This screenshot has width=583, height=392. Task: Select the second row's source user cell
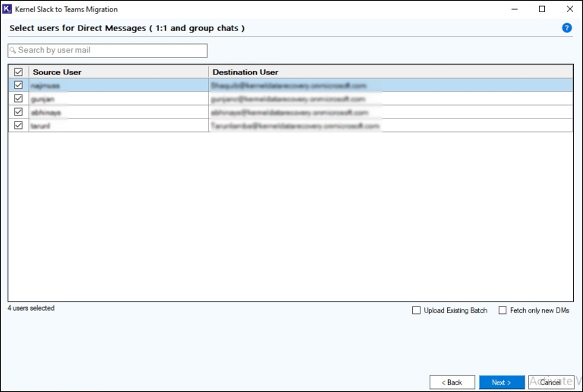(118, 99)
